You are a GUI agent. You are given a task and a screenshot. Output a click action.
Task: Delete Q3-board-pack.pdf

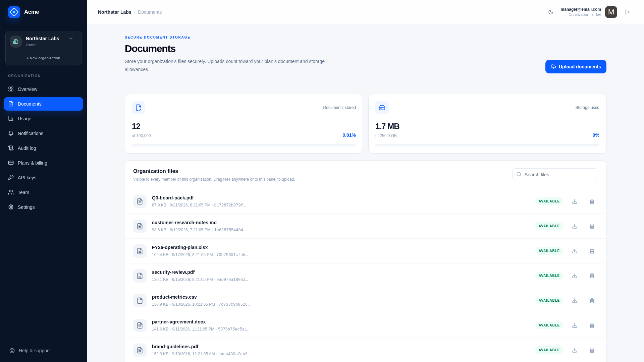592,201
